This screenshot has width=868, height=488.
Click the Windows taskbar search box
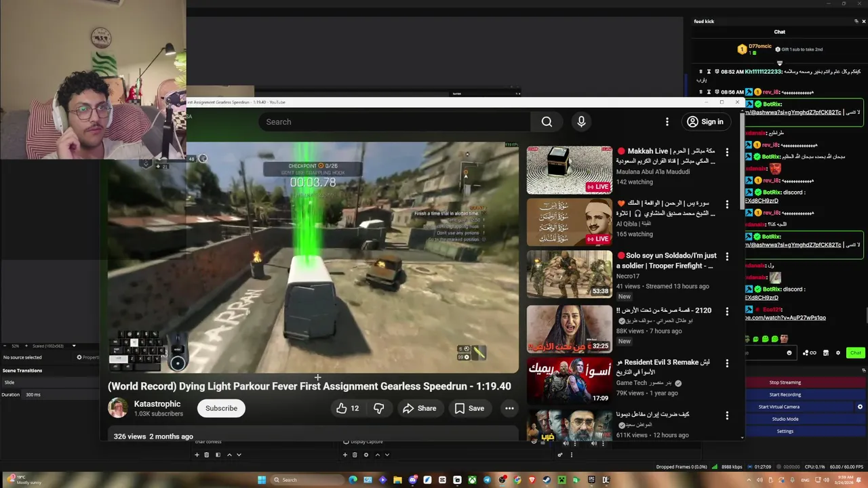click(x=306, y=480)
